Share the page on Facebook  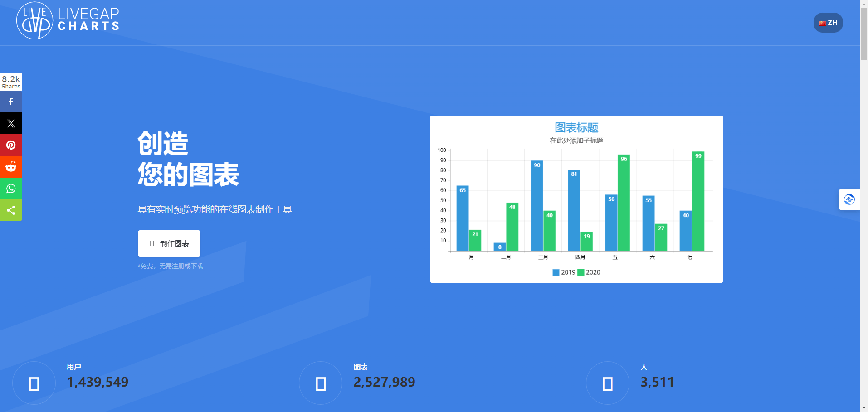tap(10, 101)
